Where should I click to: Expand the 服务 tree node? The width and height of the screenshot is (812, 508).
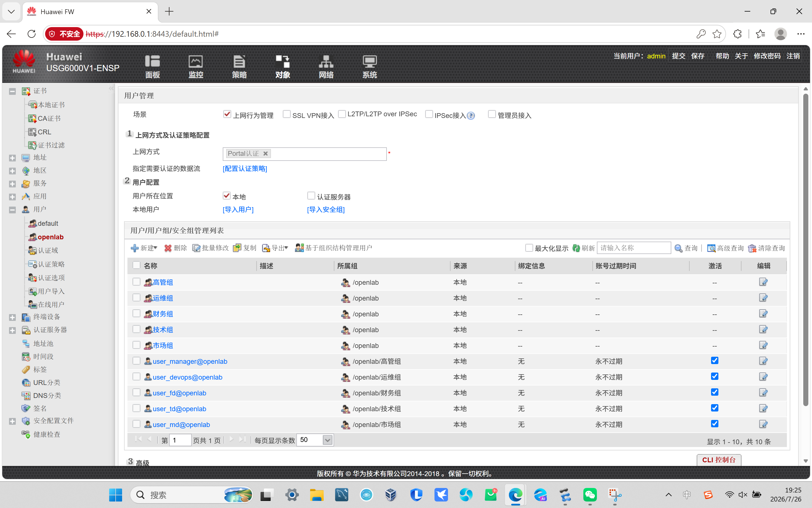pyautogui.click(x=12, y=184)
